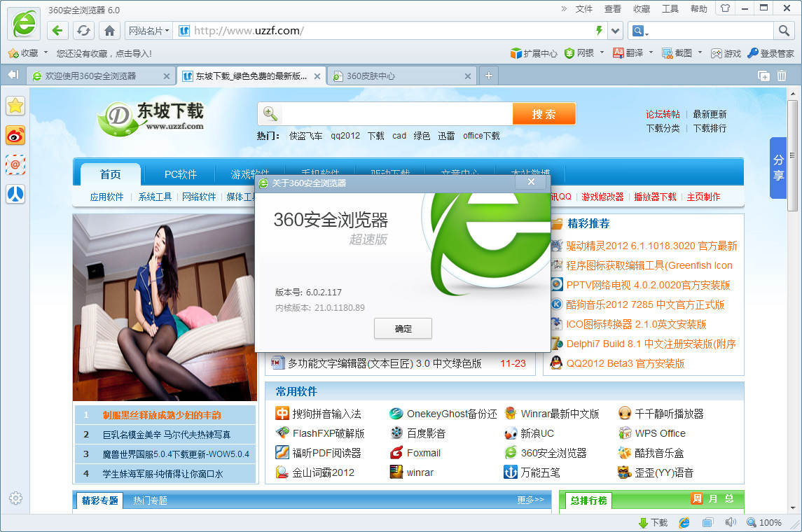Screen dimensions: 802x532
Task: Open 扩展中心 extension center
Action: 534,53
